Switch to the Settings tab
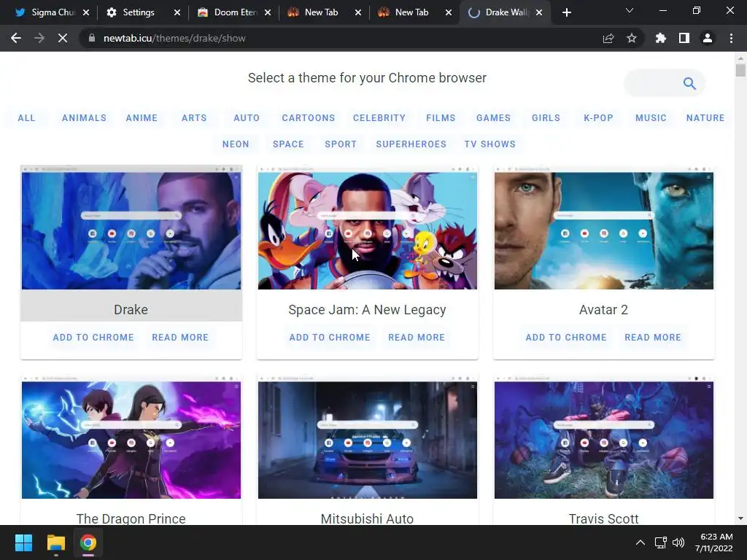The image size is (747, 560). click(139, 12)
